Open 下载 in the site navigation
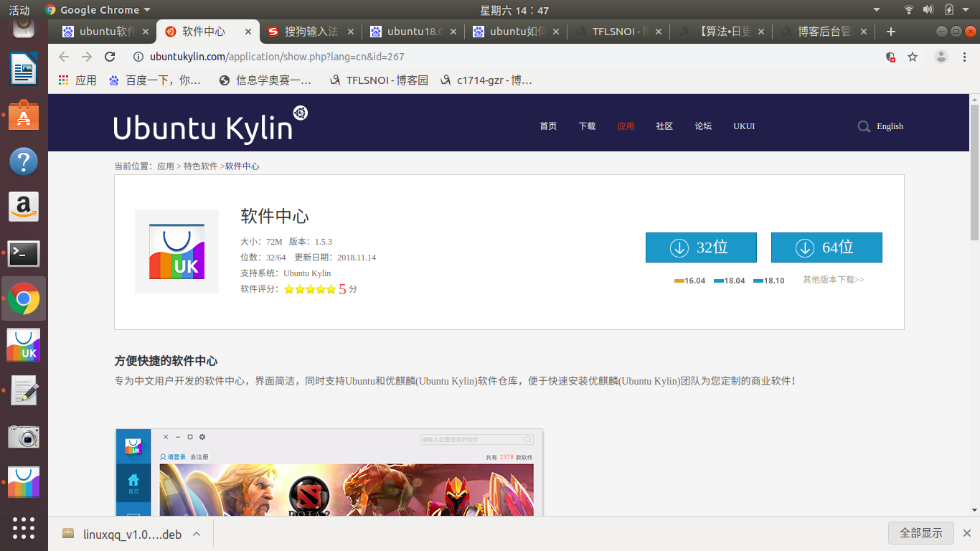The width and height of the screenshot is (980, 551). point(587,126)
